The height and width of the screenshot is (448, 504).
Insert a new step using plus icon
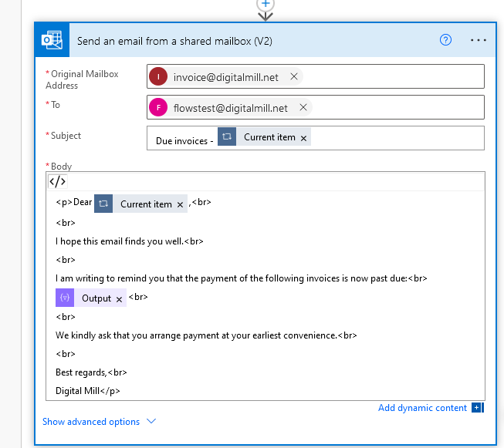[266, 4]
